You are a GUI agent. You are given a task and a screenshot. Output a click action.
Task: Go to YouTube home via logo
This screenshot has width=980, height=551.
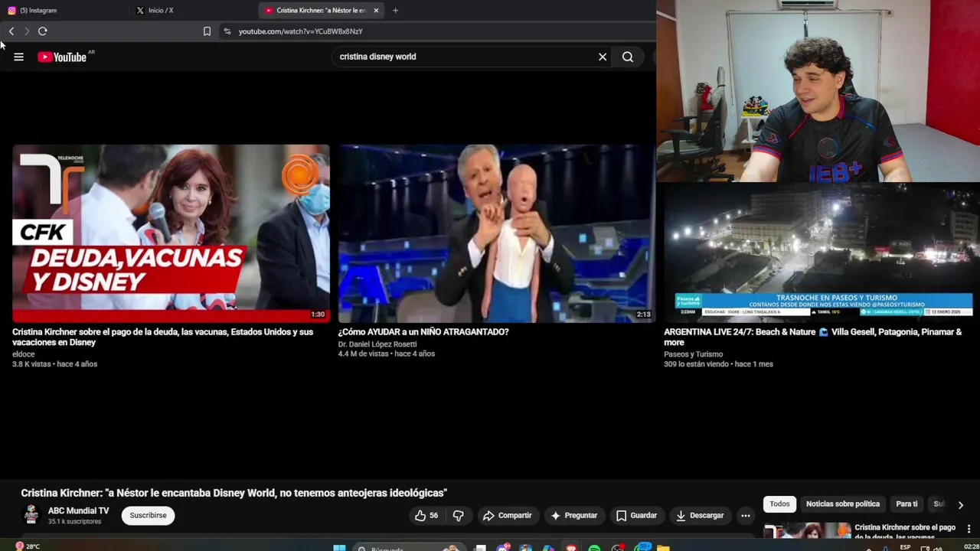pos(62,57)
